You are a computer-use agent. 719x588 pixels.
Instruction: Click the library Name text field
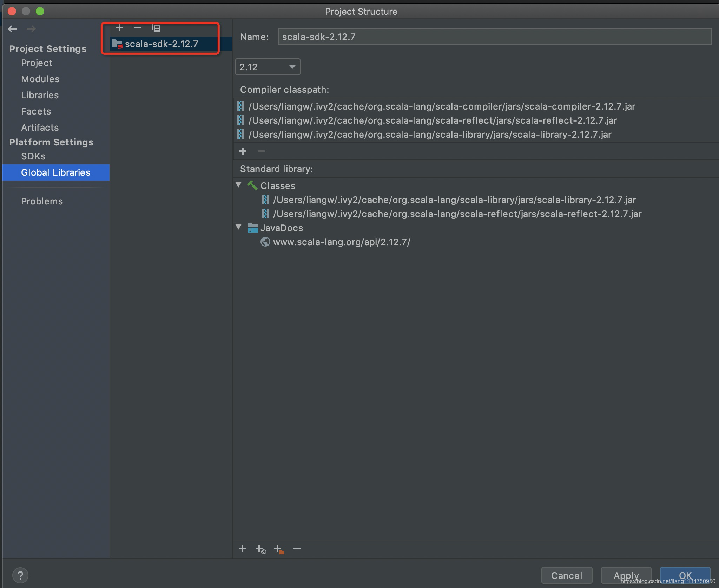click(x=494, y=37)
